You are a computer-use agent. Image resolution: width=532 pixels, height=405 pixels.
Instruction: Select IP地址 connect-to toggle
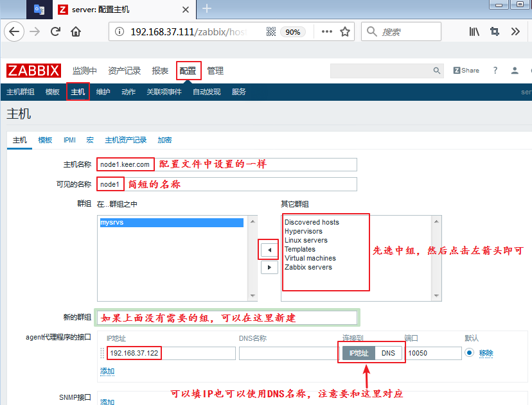point(359,353)
